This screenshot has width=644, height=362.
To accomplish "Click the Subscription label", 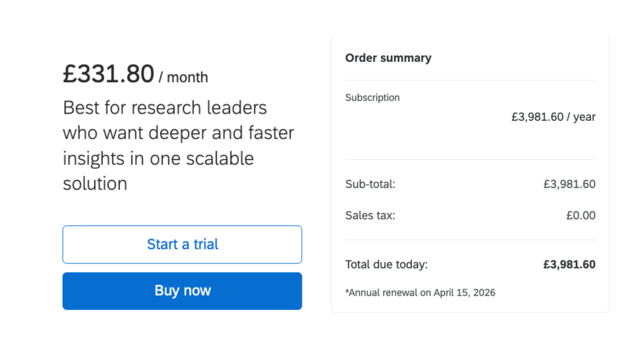I will (372, 98).
